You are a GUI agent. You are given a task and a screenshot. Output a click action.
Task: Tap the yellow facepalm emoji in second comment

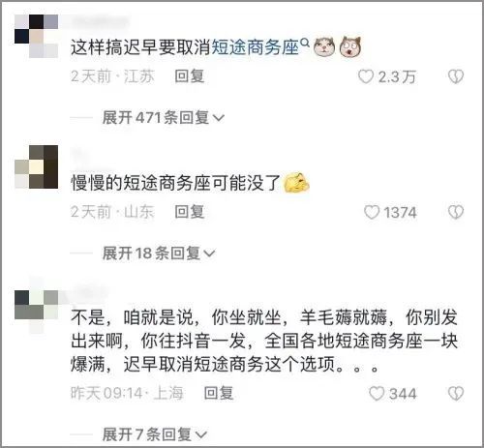click(x=296, y=183)
